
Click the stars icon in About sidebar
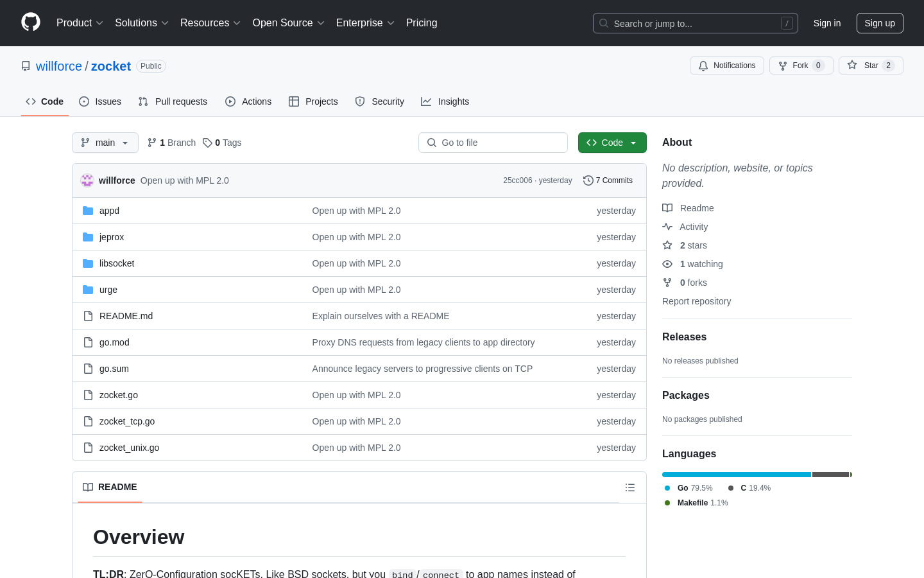(667, 245)
